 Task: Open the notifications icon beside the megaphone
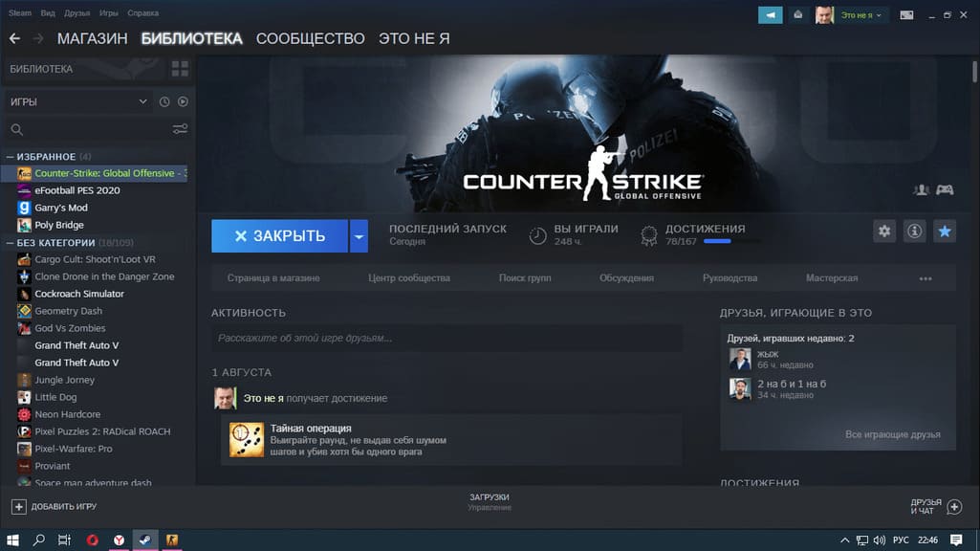[798, 15]
